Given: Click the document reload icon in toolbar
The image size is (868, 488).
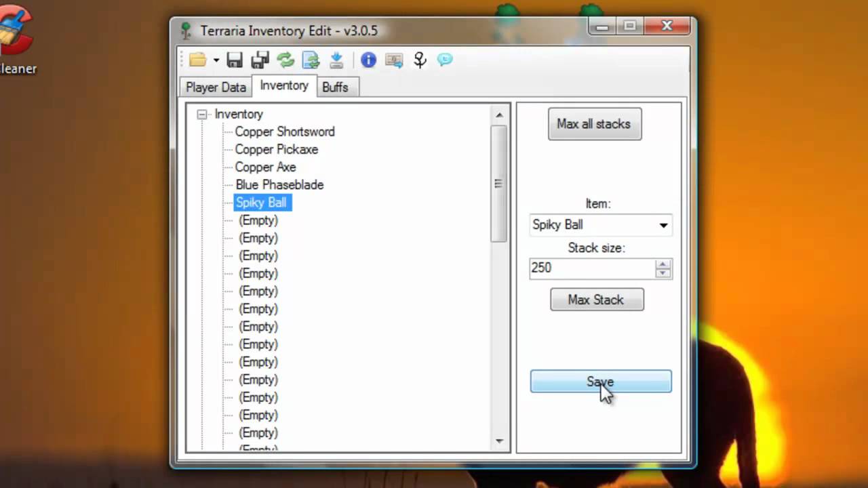Looking at the screenshot, I should [x=311, y=60].
